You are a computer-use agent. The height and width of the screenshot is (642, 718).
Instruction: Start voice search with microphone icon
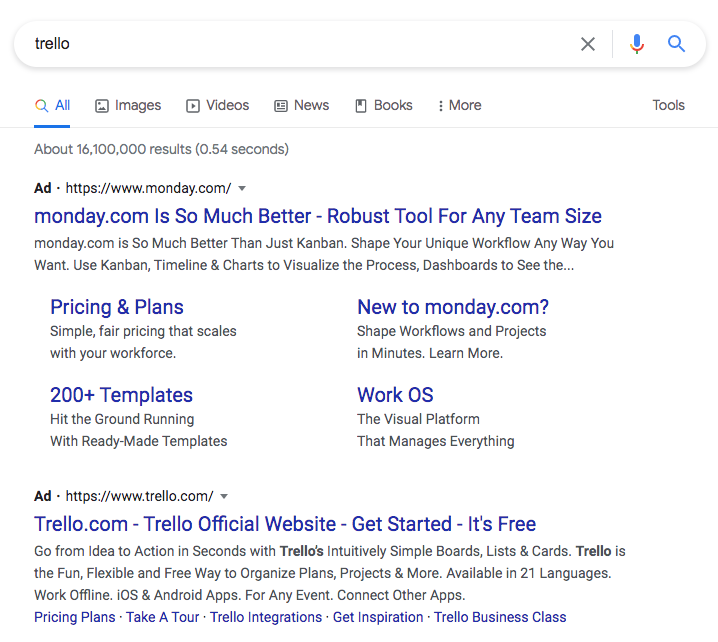pos(636,44)
